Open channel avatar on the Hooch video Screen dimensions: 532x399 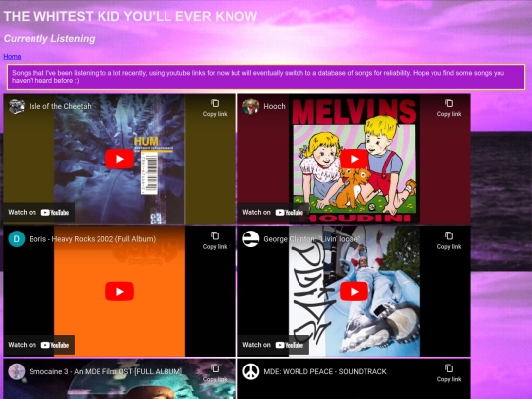251,106
